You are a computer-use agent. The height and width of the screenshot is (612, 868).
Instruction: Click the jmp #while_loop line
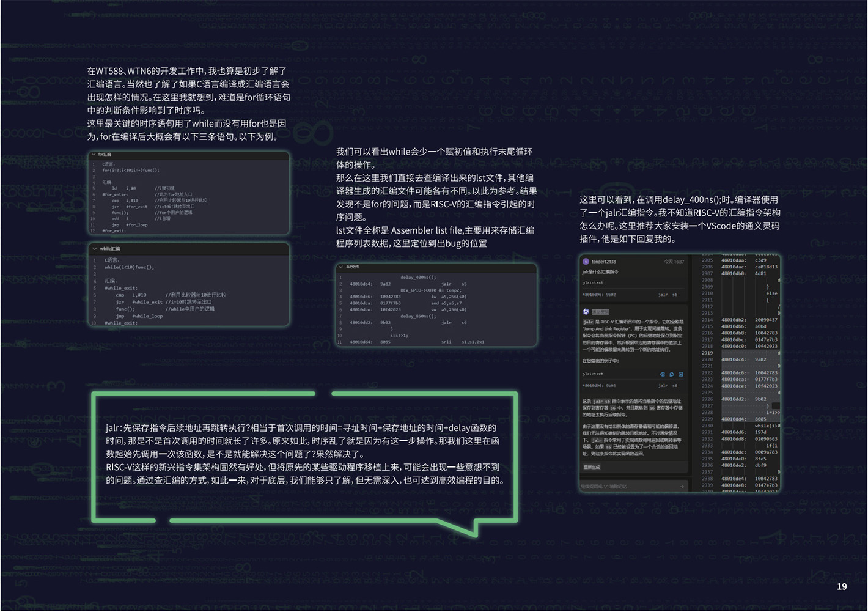139,316
